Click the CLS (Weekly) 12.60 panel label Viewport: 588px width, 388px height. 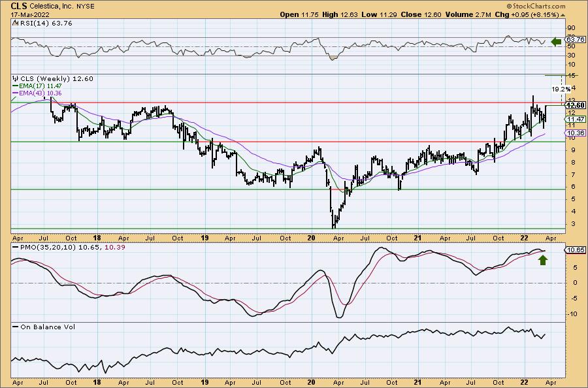point(57,79)
